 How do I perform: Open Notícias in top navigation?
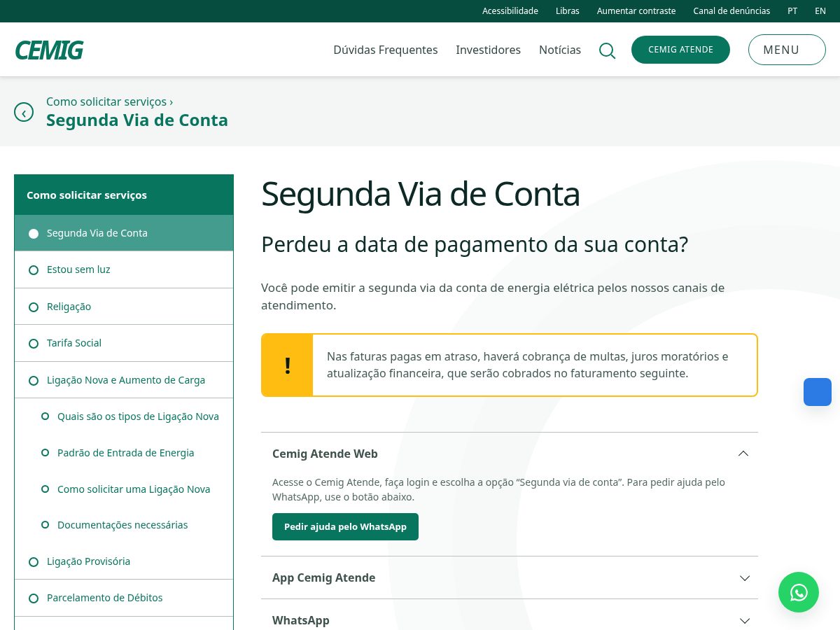560,50
